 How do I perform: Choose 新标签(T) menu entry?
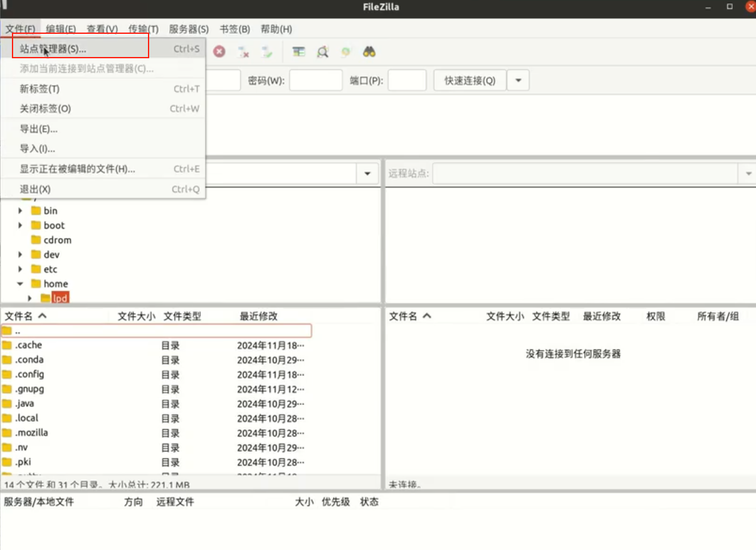click(x=103, y=89)
